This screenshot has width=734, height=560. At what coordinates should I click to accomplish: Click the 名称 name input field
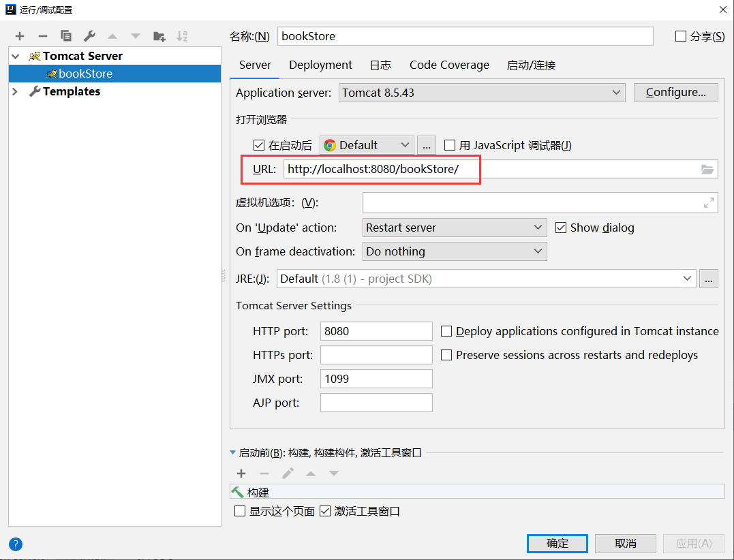coord(465,37)
